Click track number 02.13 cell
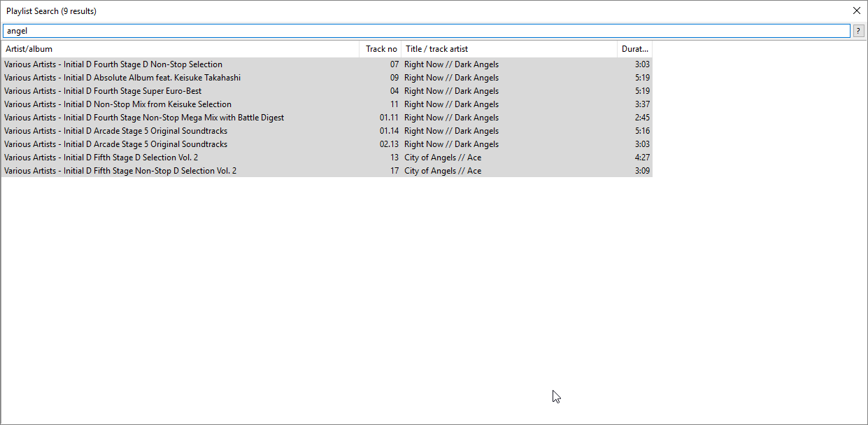Image resolution: width=868 pixels, height=425 pixels. click(x=389, y=144)
